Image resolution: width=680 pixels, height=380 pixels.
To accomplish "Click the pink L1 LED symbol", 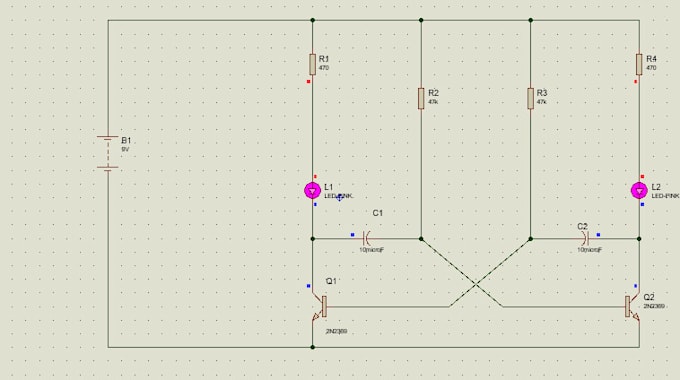I will (x=312, y=190).
